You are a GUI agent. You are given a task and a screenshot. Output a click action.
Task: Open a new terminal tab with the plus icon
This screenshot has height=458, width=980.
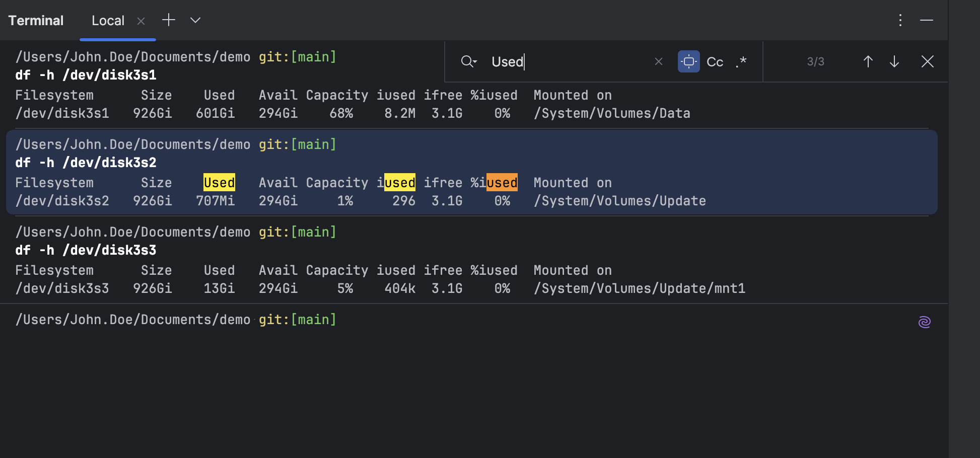pyautogui.click(x=168, y=20)
